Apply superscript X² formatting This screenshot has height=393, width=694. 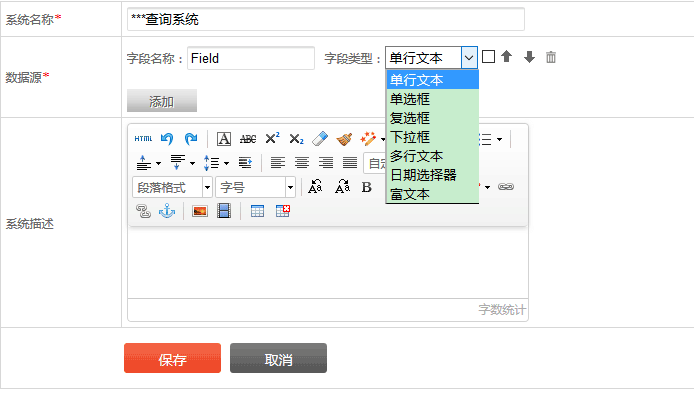[272, 138]
